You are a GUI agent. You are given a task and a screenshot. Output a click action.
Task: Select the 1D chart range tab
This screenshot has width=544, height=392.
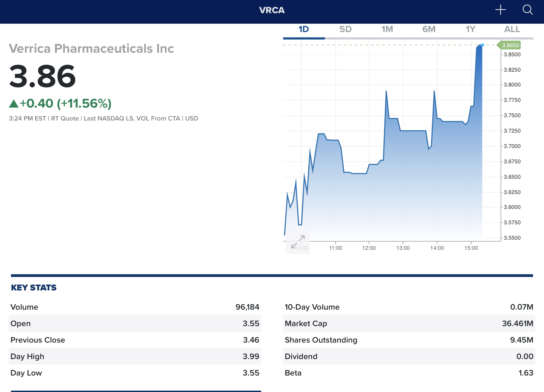tap(304, 29)
